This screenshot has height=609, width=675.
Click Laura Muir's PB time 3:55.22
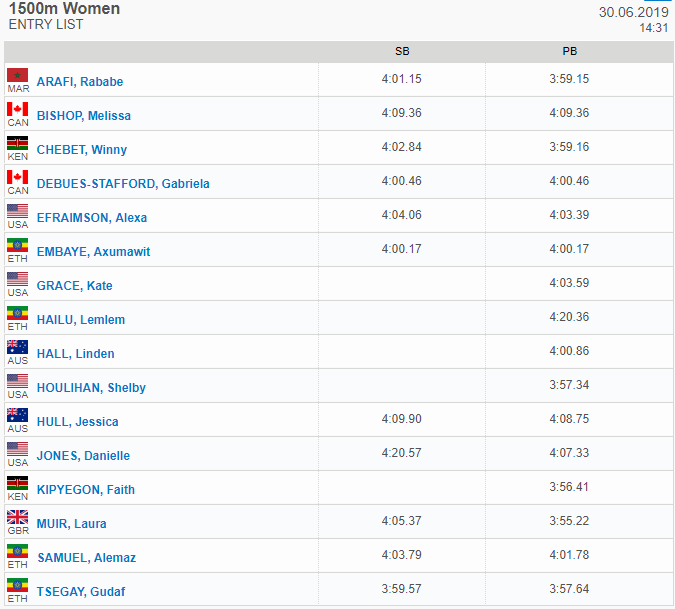coord(569,521)
